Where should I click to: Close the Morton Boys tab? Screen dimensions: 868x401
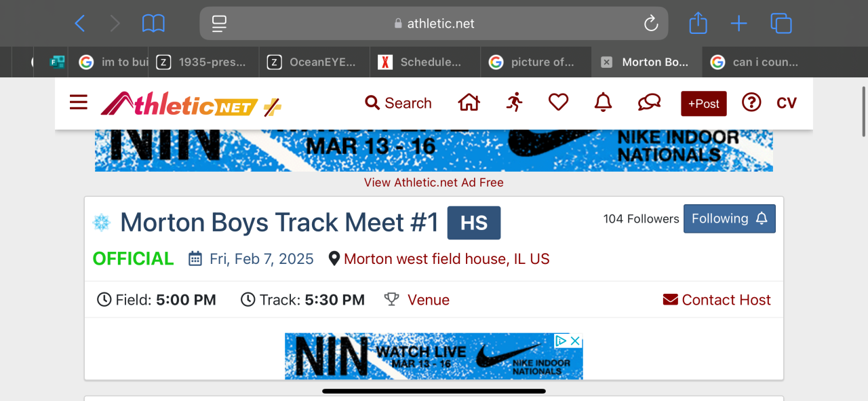[x=606, y=62]
